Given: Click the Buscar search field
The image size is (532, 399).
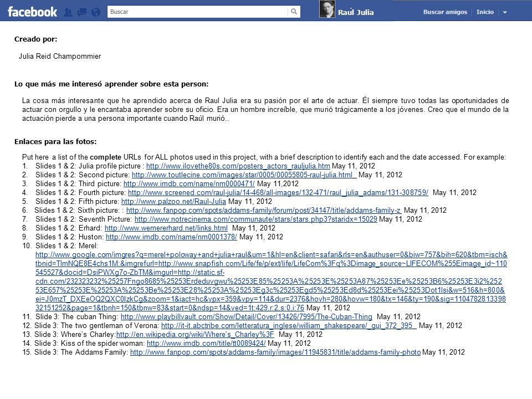Looking at the screenshot, I should 198,12.
